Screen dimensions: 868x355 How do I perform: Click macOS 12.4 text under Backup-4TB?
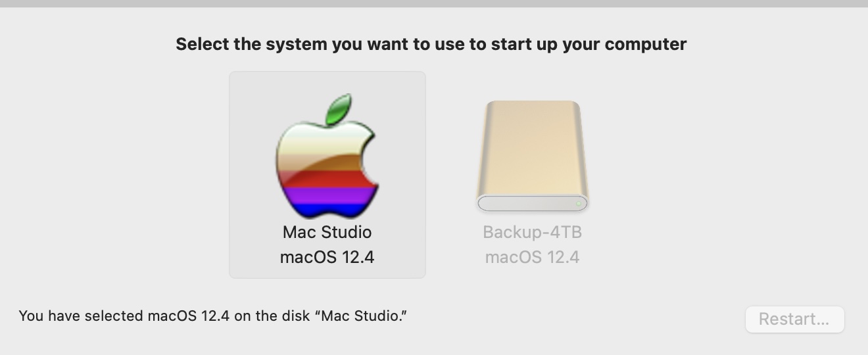tap(532, 257)
